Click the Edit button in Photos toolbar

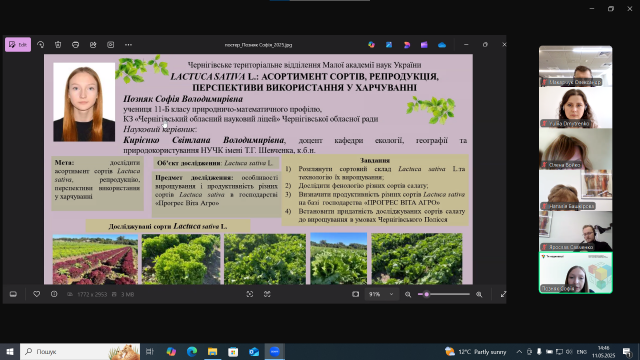click(x=18, y=44)
